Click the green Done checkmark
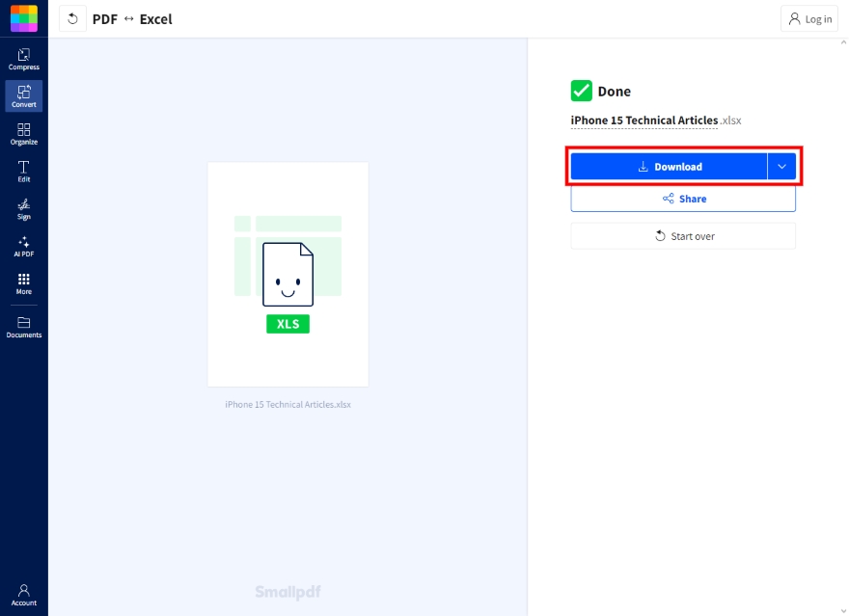 (580, 90)
